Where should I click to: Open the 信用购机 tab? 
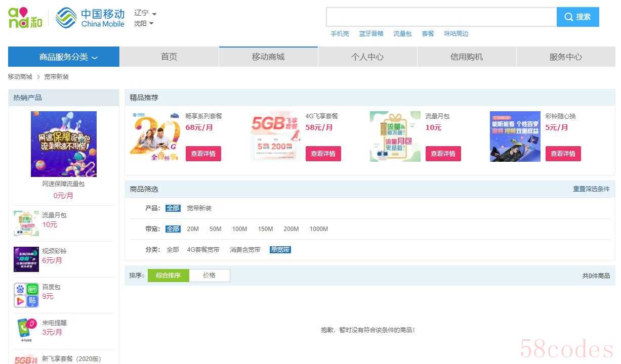tap(467, 57)
